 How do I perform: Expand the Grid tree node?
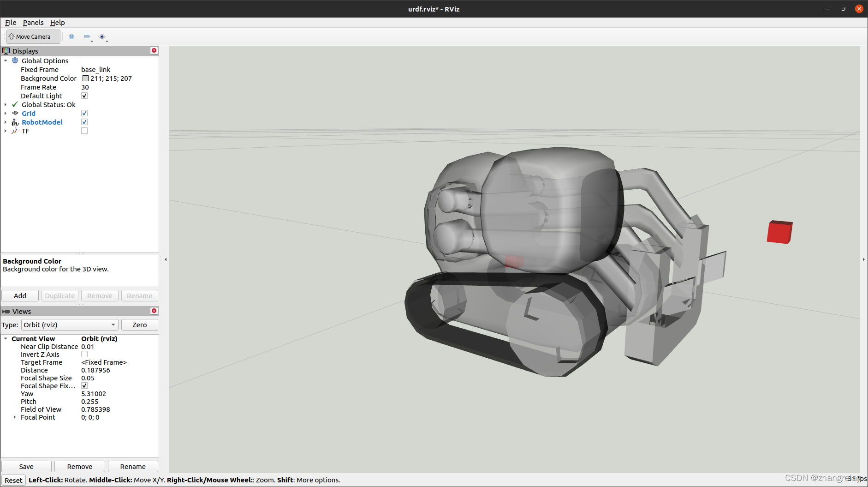(6, 113)
